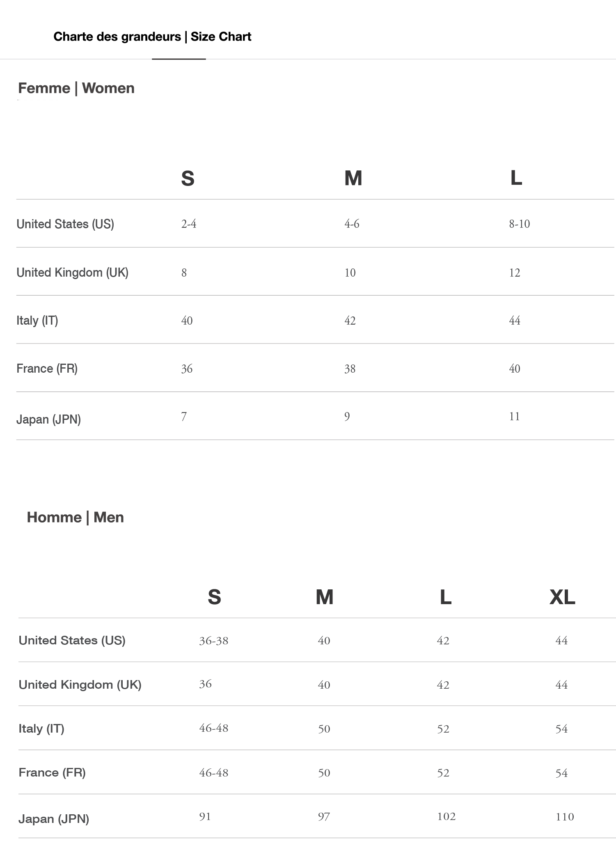This screenshot has height=866, width=616.
Task: Click the Homme | Men section heading
Action: [x=75, y=517]
